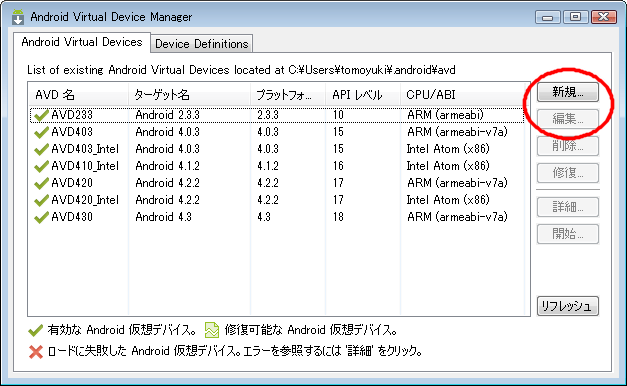This screenshot has width=627, height=386.
Task: Click the プラットフォ... column header
Action: coord(288,95)
